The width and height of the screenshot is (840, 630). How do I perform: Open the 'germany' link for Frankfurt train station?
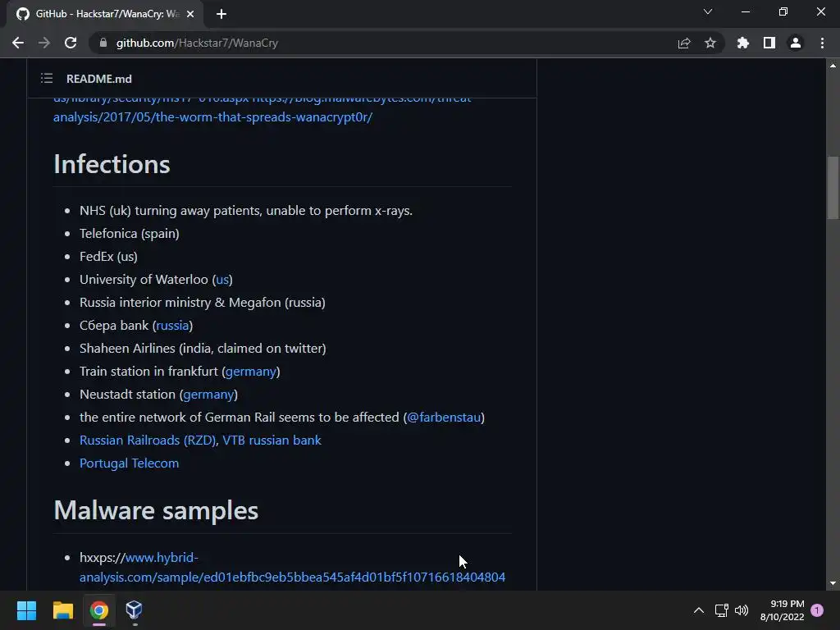point(251,372)
